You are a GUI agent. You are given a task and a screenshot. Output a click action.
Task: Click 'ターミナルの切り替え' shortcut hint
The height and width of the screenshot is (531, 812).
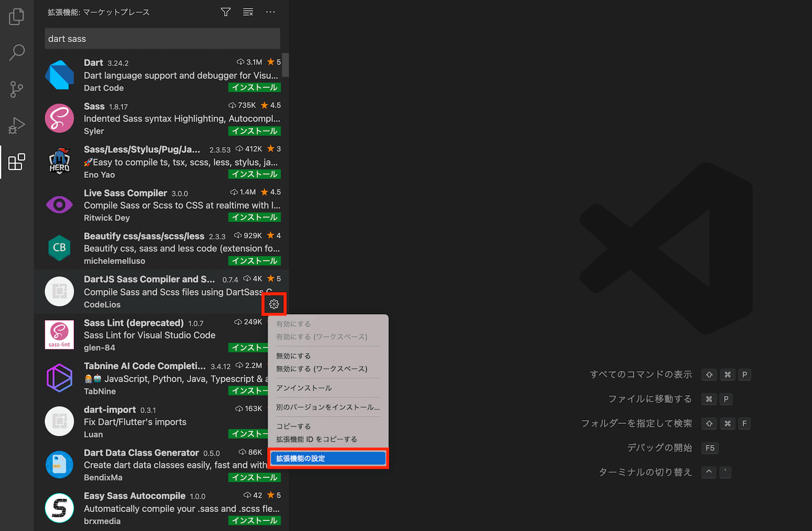pos(646,472)
